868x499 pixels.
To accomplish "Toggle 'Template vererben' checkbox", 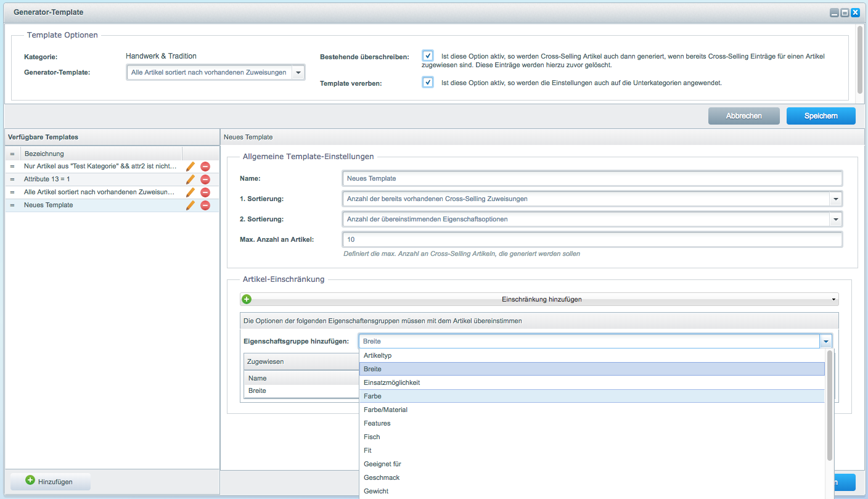I will click(x=428, y=82).
